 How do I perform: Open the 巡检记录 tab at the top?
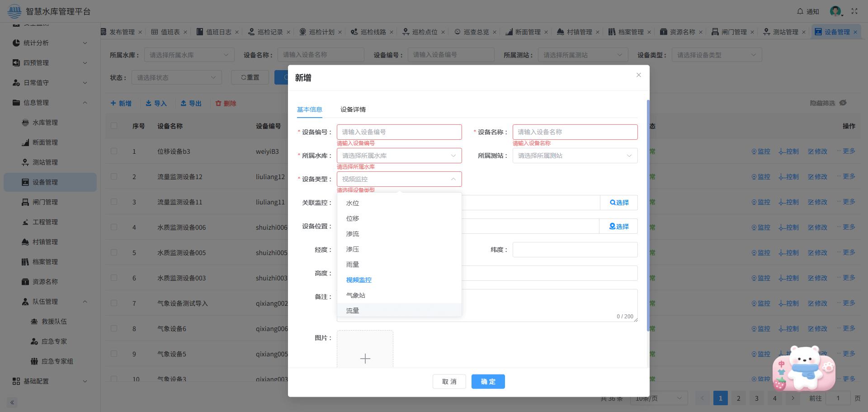pos(269,32)
